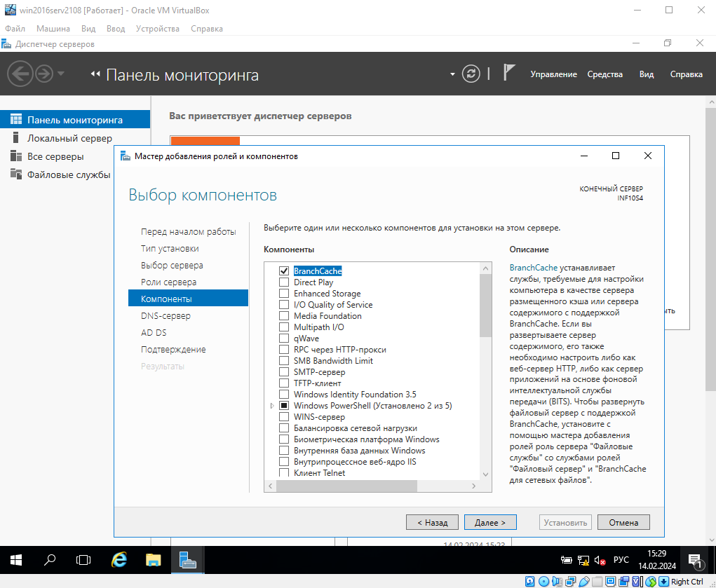Click vertical scrollbar thumb in components list
The image size is (716, 588).
[485, 306]
